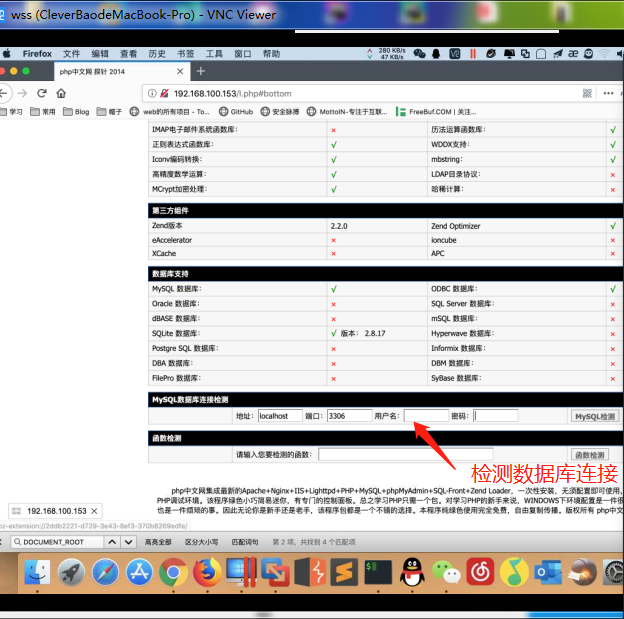Image resolution: width=624 pixels, height=619 pixels.
Task: Open the 学习 bookmarks folder
Action: point(12,112)
